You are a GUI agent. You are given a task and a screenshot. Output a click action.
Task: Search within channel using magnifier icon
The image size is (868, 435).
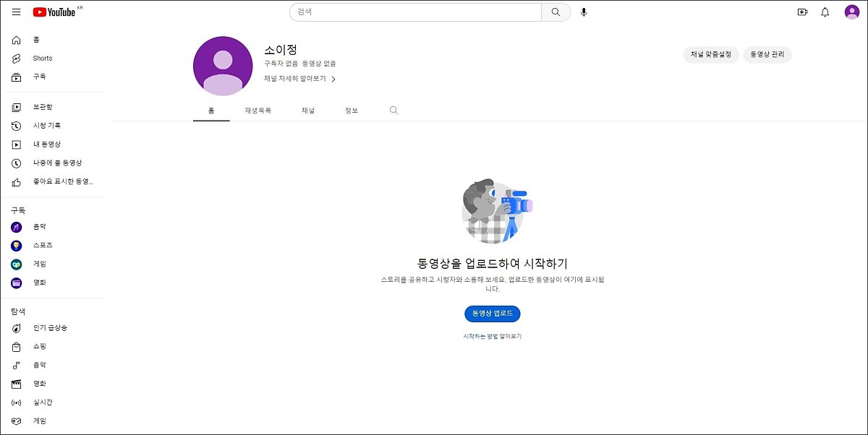(393, 111)
